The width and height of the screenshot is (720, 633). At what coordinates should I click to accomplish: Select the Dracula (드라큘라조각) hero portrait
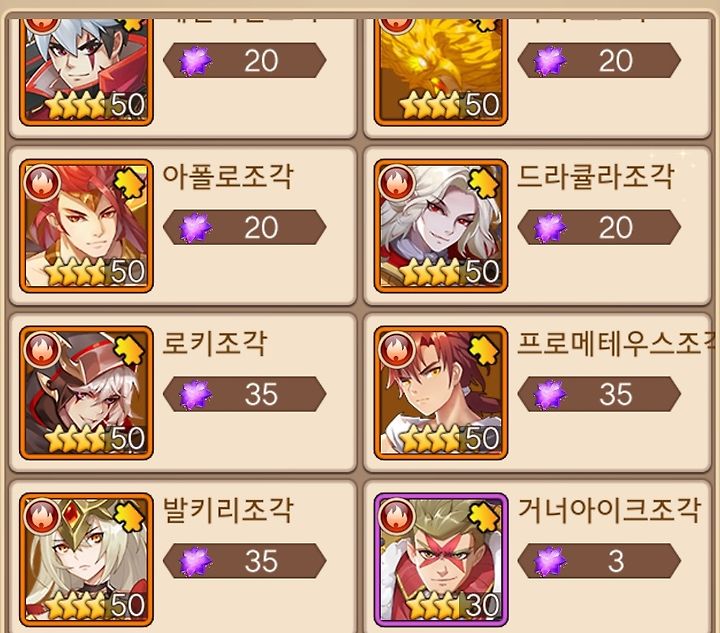pyautogui.click(x=441, y=226)
